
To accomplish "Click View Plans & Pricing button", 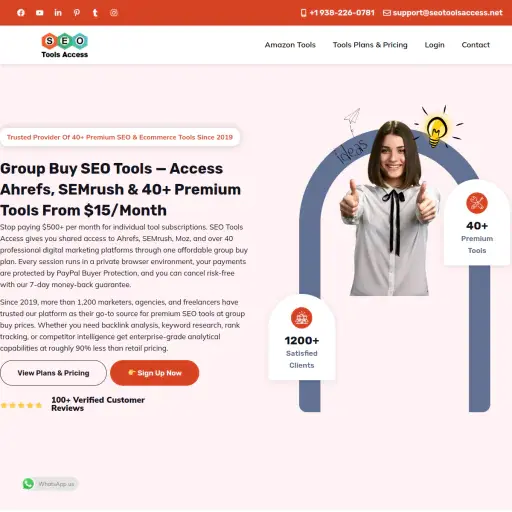I will (x=53, y=373).
